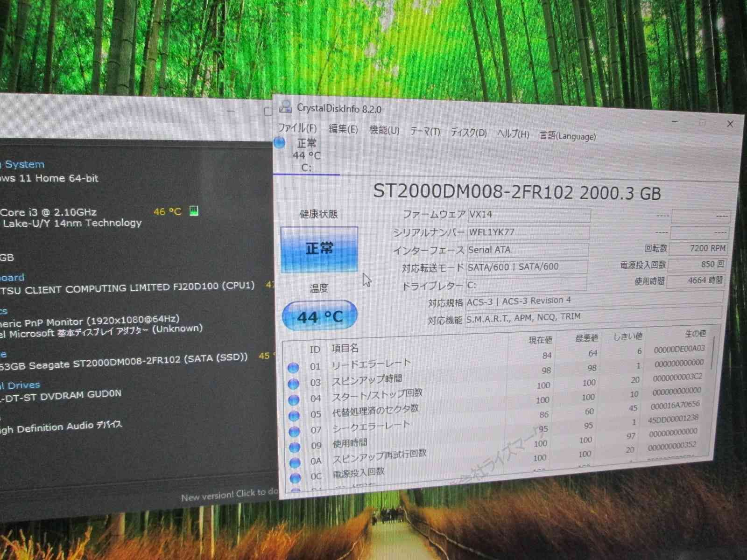Open the 編集(E) menu
Viewport: 747px width, 560px height.
tap(343, 129)
